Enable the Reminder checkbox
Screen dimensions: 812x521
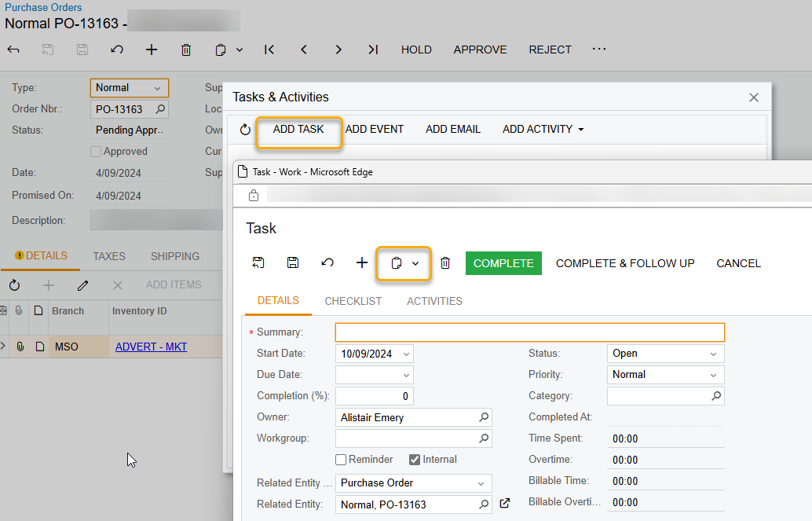[x=342, y=459]
